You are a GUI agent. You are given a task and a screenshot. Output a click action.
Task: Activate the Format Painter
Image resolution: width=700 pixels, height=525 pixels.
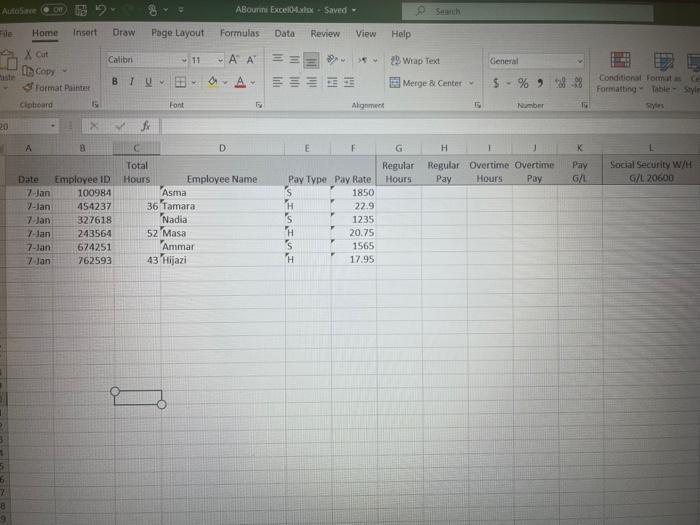click(57, 88)
